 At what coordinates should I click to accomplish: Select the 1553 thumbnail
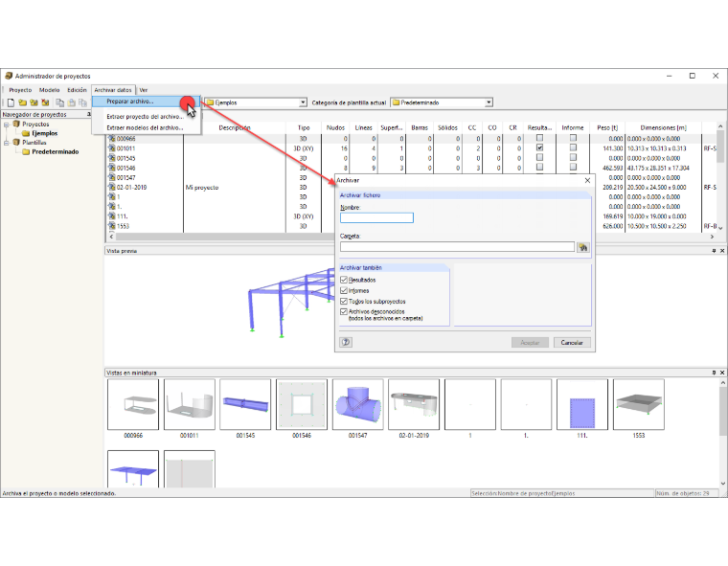click(x=638, y=404)
